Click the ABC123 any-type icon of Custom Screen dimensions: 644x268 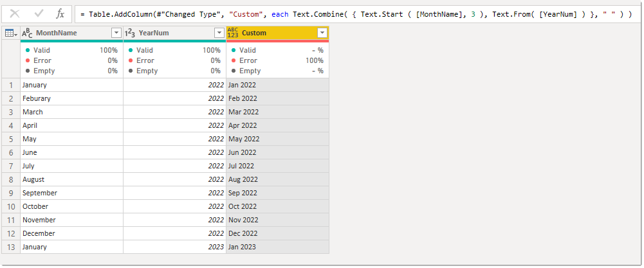tap(232, 33)
